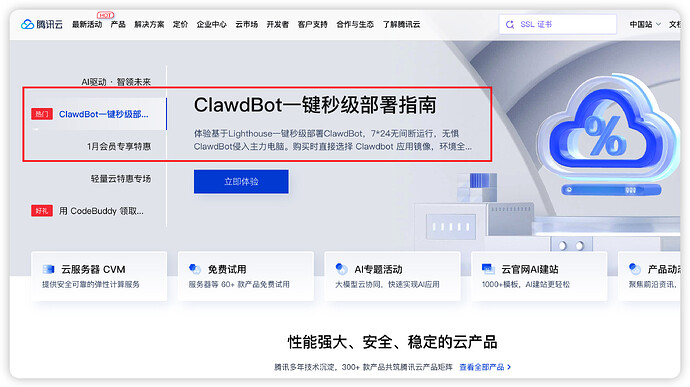Viewport: 690px width, 387px height.
Task: Click the Lighthouse ClawdBot description paragraph
Action: (333, 140)
